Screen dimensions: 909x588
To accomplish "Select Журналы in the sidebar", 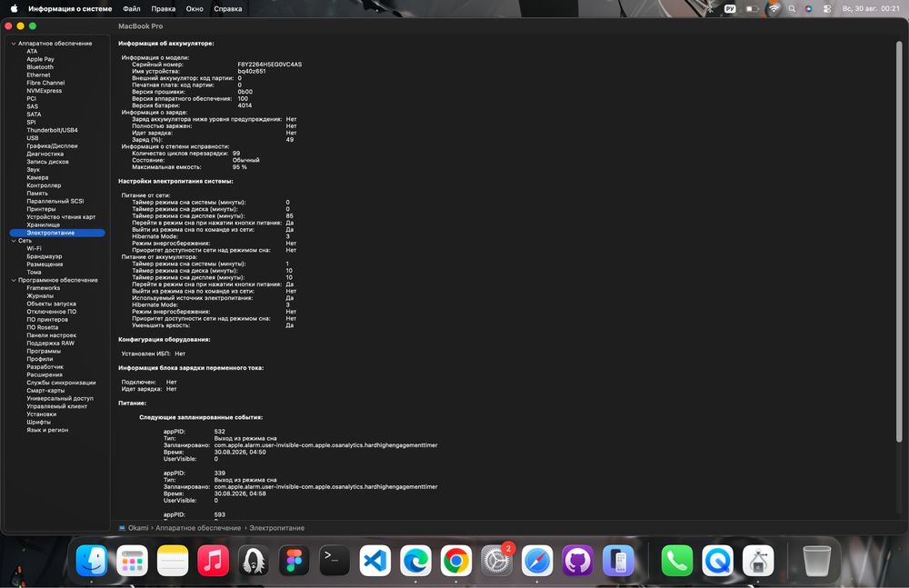I will [40, 295].
